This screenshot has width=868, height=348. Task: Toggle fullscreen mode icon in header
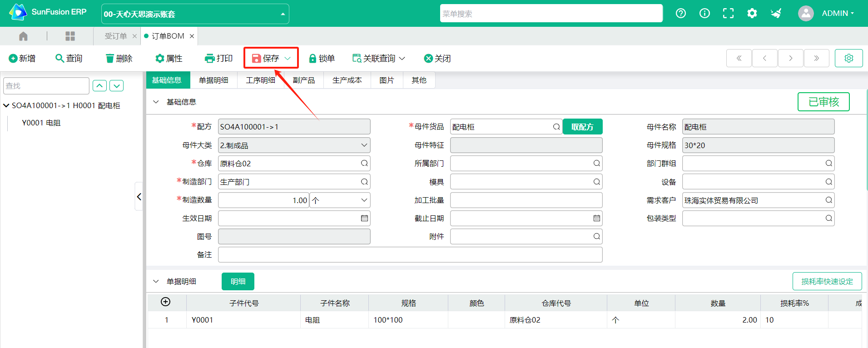[x=728, y=13]
